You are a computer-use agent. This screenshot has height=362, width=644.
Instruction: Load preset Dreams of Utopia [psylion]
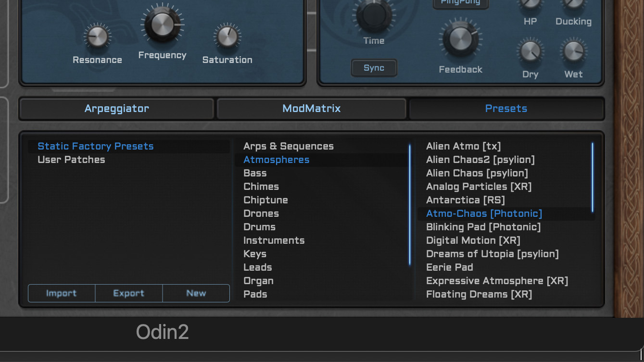(504, 254)
